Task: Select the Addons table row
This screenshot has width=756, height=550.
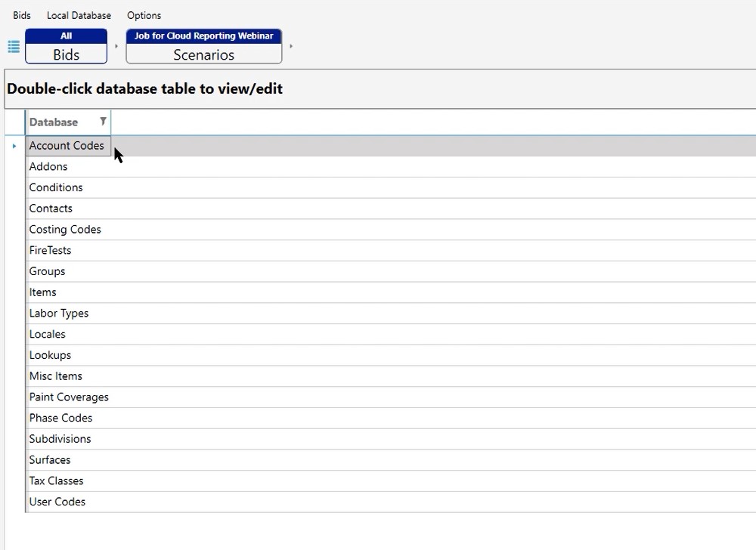Action: pos(48,167)
